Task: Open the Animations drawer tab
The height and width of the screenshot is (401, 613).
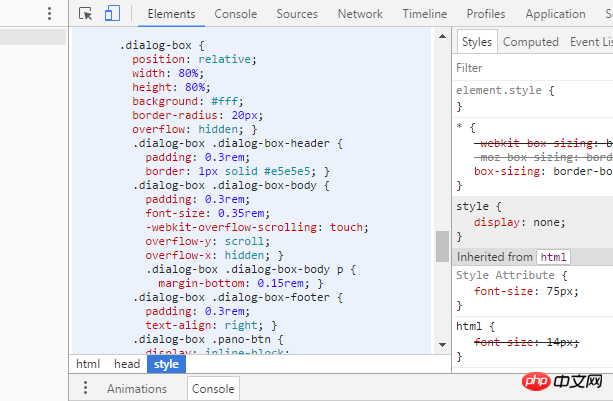Action: coord(137,389)
